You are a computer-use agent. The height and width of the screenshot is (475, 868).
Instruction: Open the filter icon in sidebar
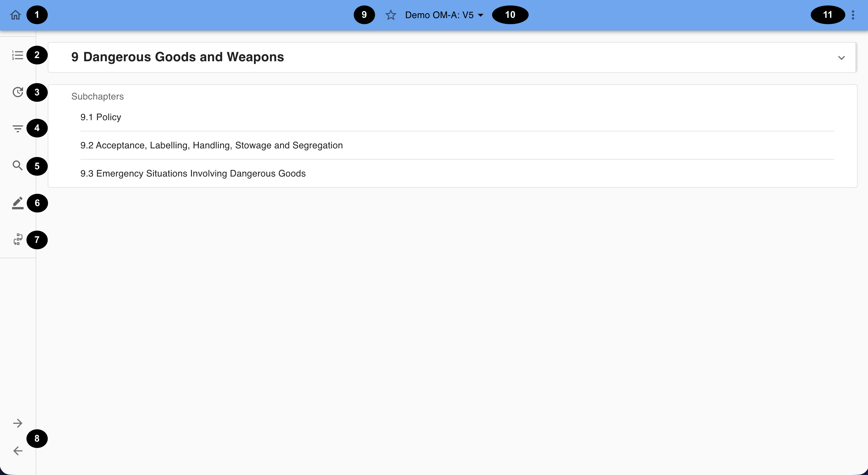[18, 128]
